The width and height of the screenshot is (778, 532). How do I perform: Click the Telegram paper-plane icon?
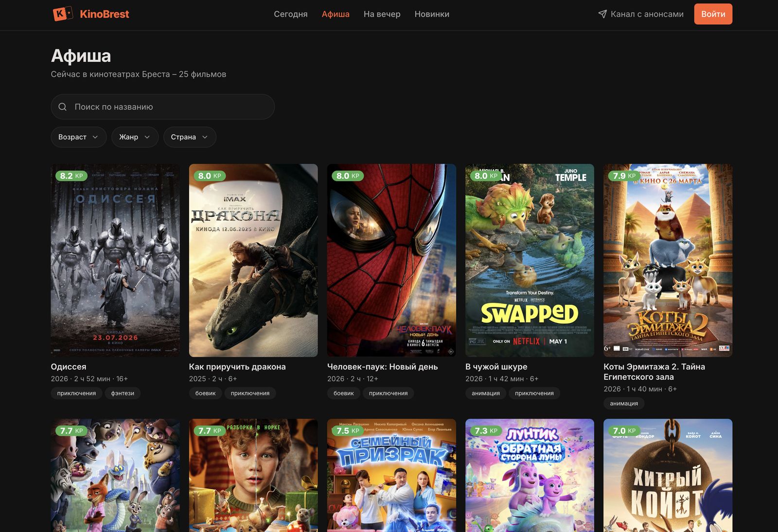click(602, 14)
